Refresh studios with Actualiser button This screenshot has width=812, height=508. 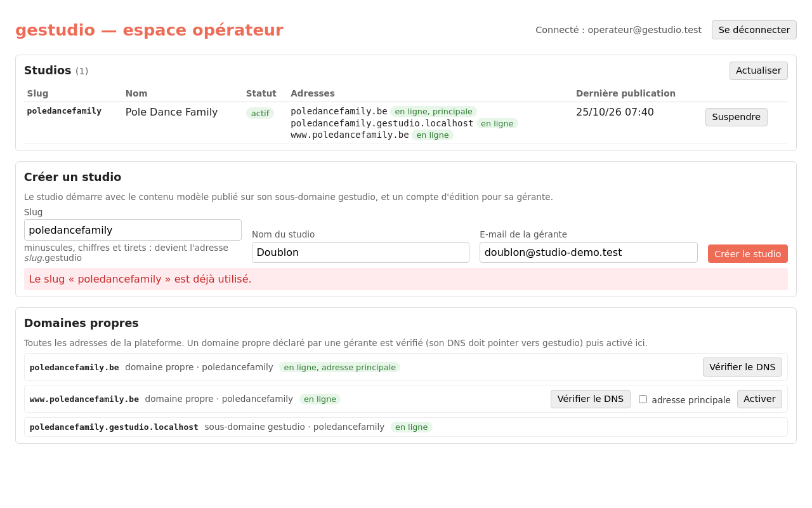pyautogui.click(x=758, y=70)
